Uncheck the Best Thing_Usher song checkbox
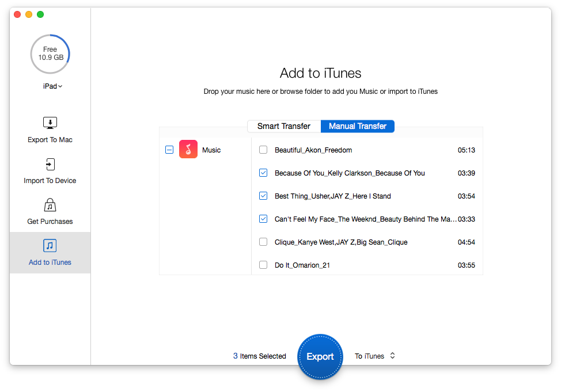Viewport: 561px width, 392px height. tap(263, 196)
